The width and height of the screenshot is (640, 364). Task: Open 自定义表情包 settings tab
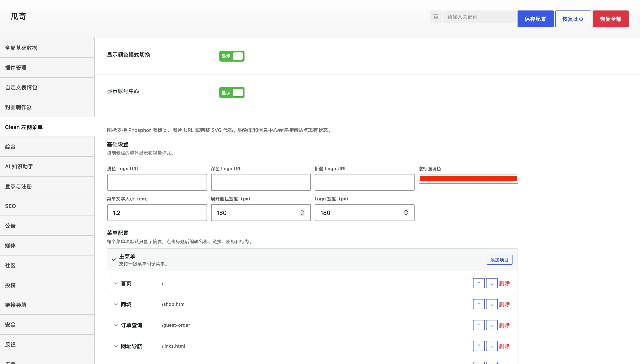click(47, 88)
